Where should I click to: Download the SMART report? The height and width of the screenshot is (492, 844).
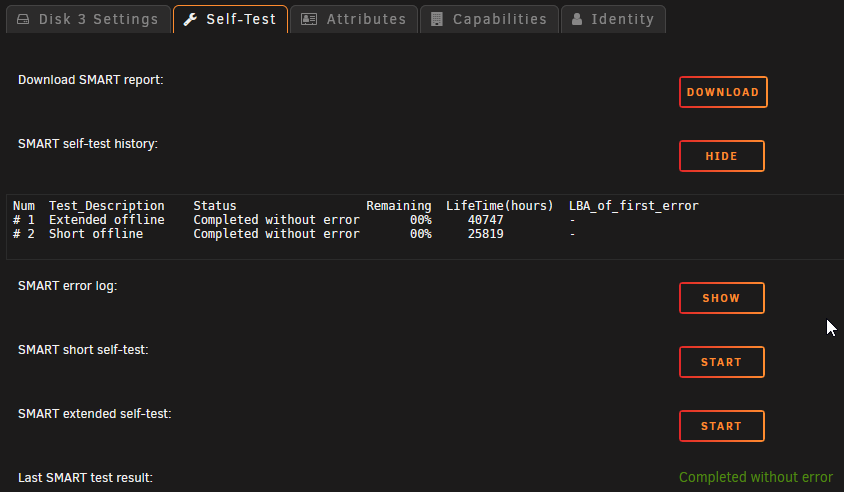(x=723, y=92)
